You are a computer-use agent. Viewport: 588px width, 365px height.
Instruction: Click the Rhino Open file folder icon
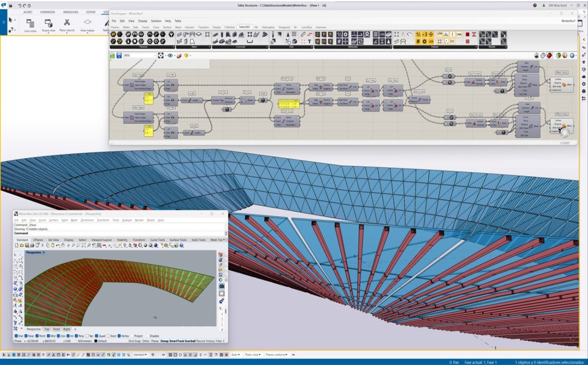click(22, 246)
